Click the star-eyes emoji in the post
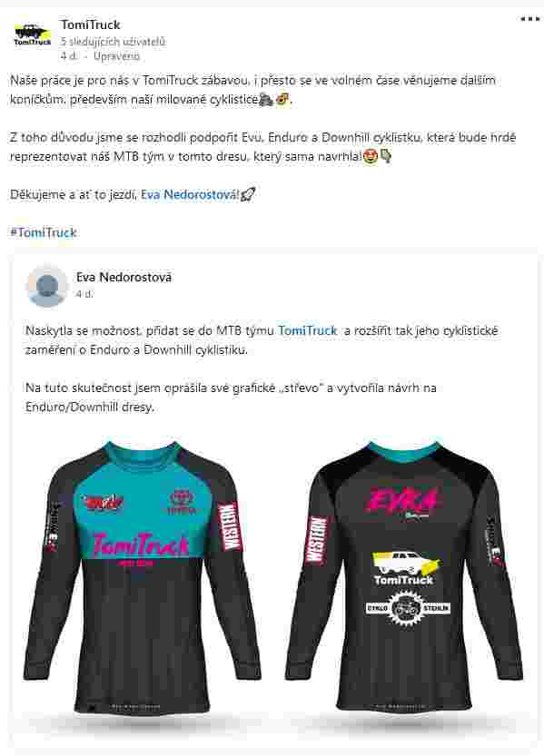544x756 pixels. (x=370, y=157)
